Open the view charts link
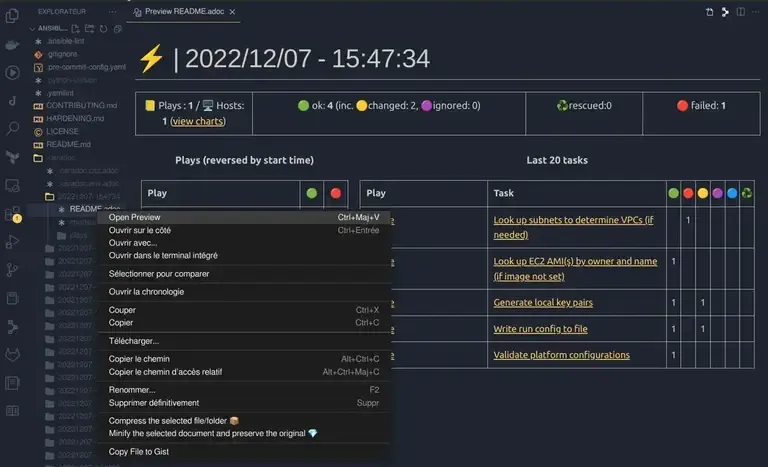This screenshot has width=768, height=467. [x=198, y=121]
